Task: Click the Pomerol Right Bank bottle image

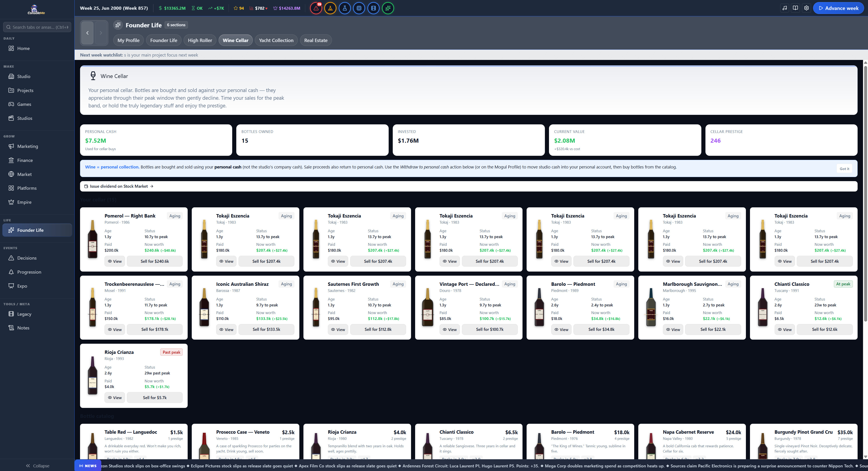Action: [x=93, y=239]
